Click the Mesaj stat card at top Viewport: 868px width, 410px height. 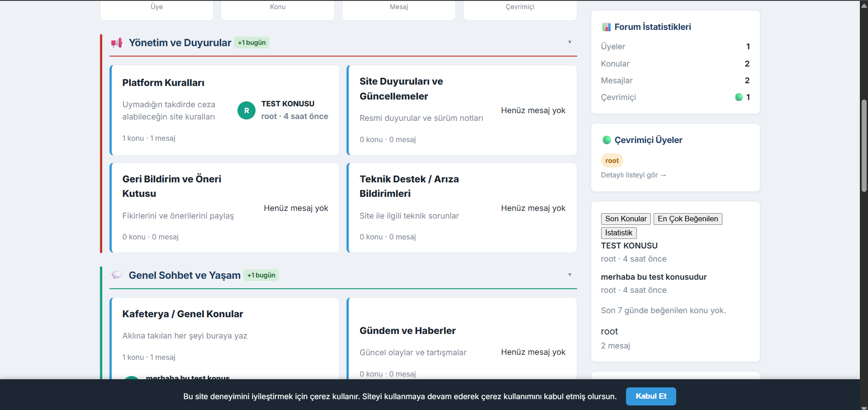click(x=399, y=10)
